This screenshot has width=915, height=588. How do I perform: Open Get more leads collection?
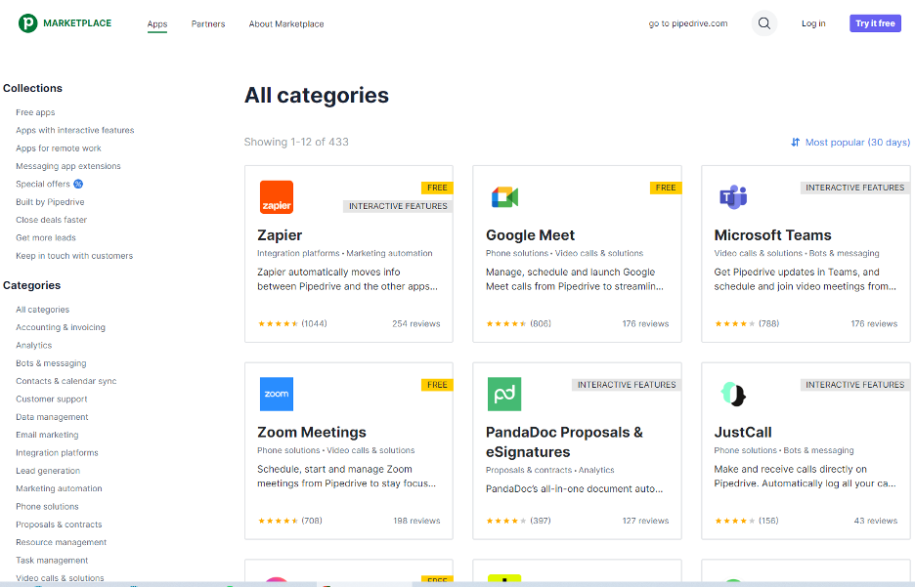[x=46, y=238]
